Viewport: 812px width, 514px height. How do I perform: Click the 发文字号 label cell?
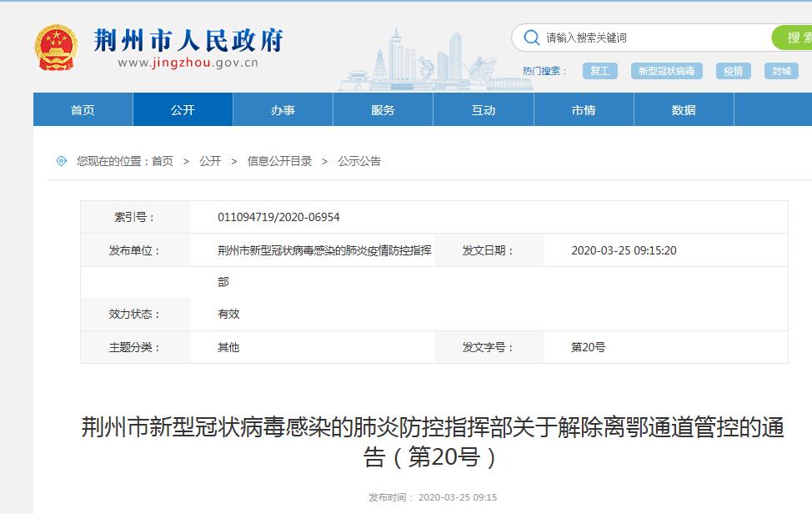489,347
